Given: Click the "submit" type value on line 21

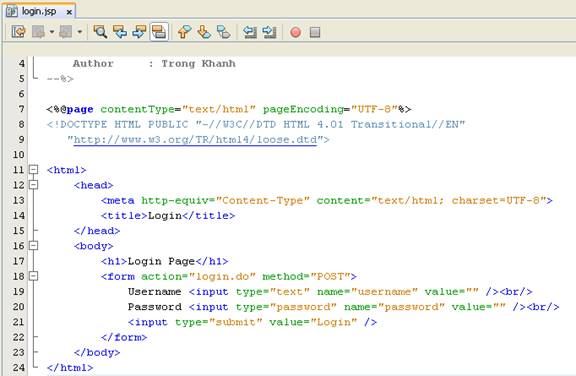Looking at the screenshot, I should (236, 322).
